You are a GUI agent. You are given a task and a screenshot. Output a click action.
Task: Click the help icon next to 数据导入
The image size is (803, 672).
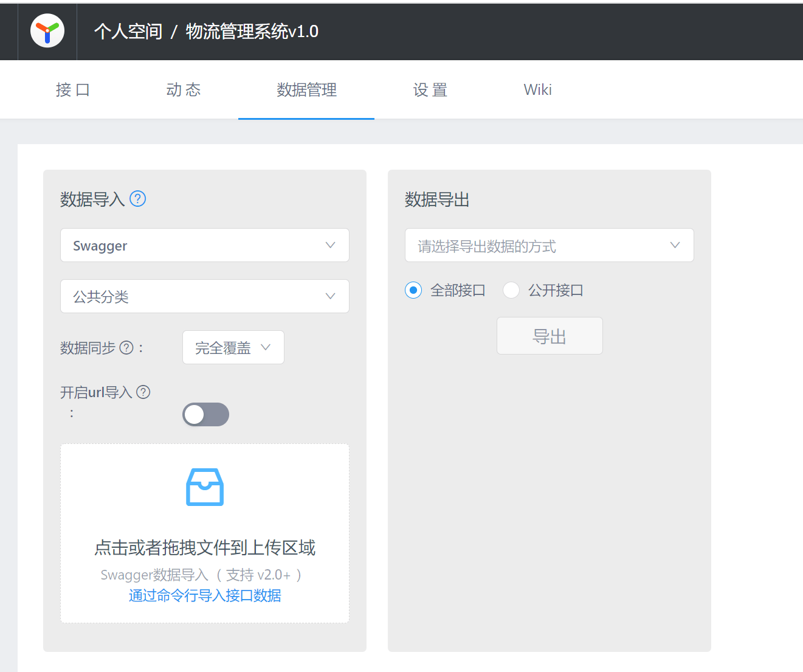point(138,198)
